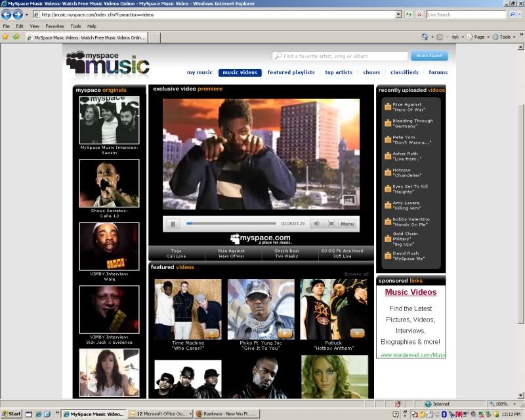This screenshot has width=525, height=420.
Task: Click the Live Search magnifier icon
Action: pyautogui.click(x=512, y=14)
